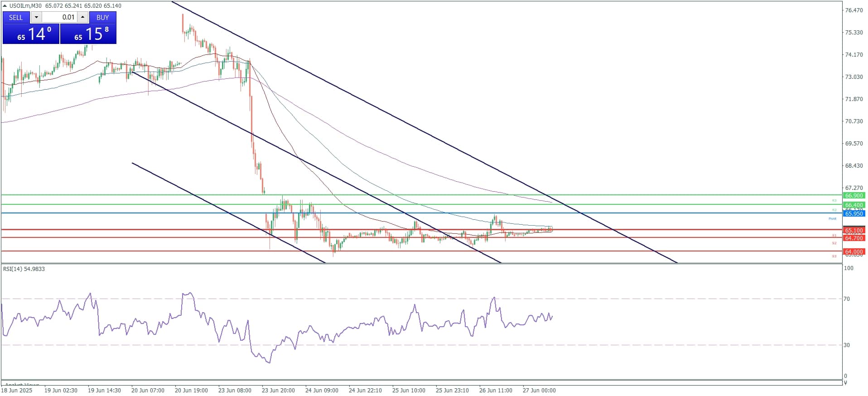
Task: Click the 26 Jun 11:00 time label
Action: [496, 391]
